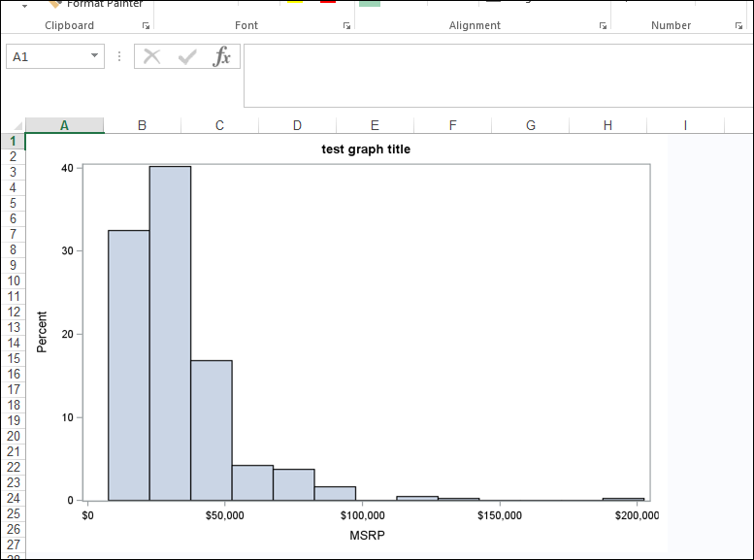This screenshot has width=754, height=560.
Task: Open the Number dialog launcher
Action: point(738,26)
